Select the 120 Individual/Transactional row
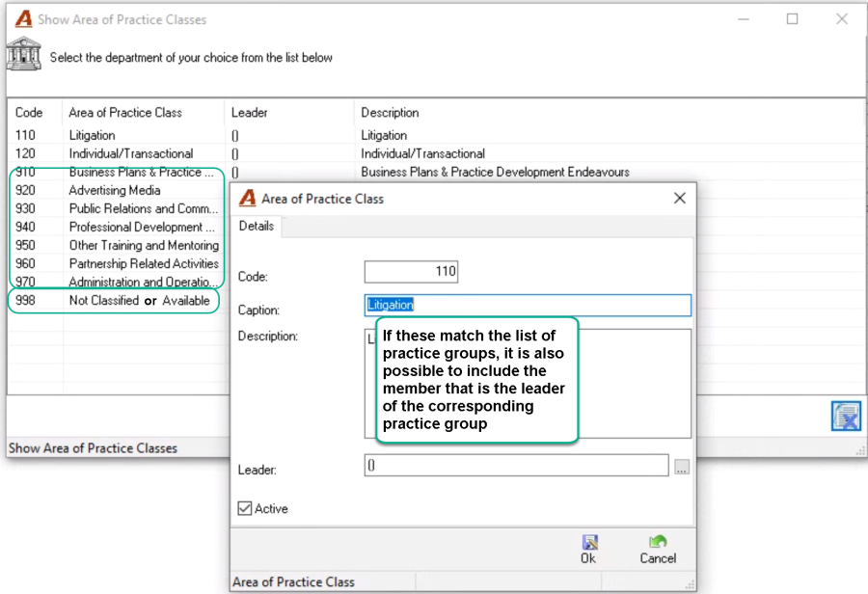This screenshot has height=594, width=868. (436, 153)
